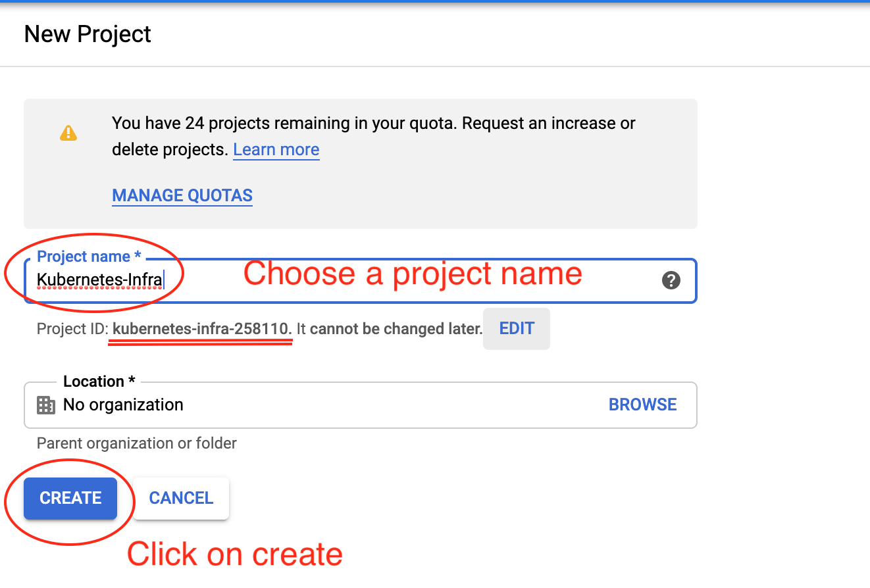This screenshot has width=870, height=588.
Task: Select the No organization location field
Action: point(360,405)
